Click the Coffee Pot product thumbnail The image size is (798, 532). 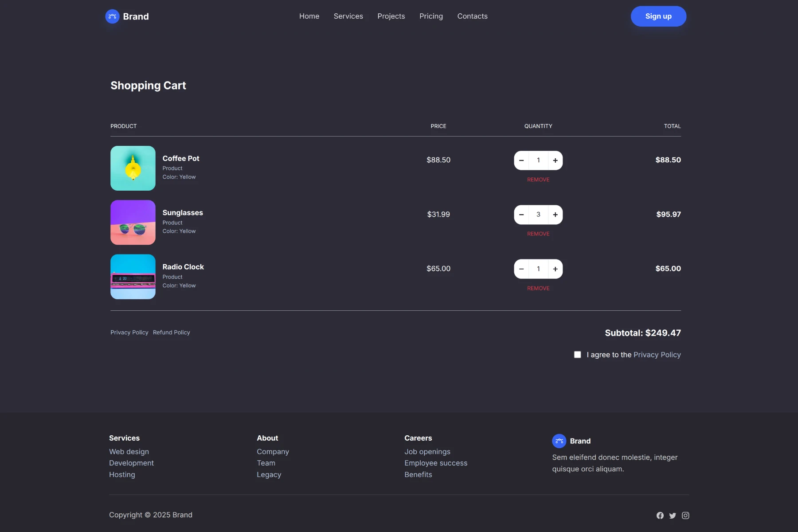[133, 168]
